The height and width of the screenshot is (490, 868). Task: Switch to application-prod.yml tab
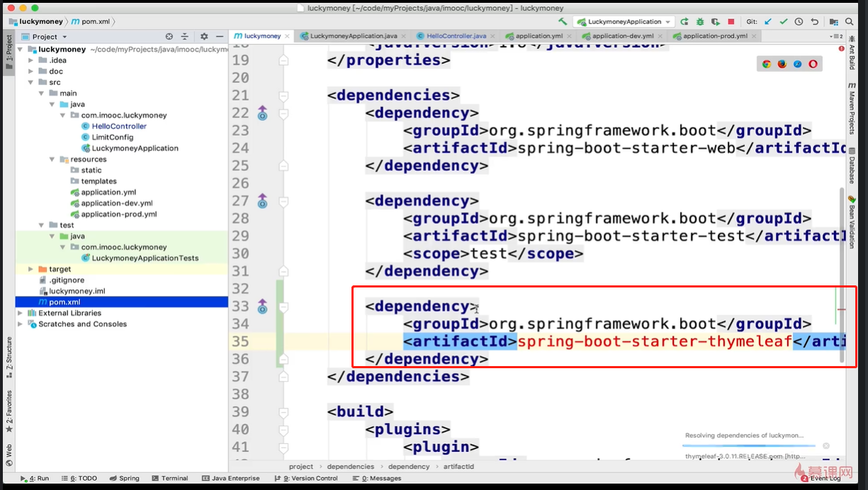pos(714,36)
